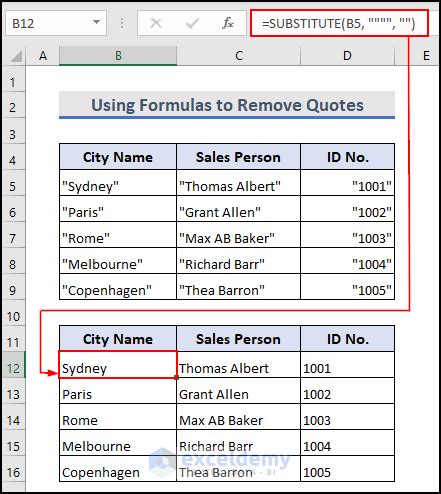Open the Name Box dropdown arrow
Viewport: 441px width, 494px height.
(96, 22)
